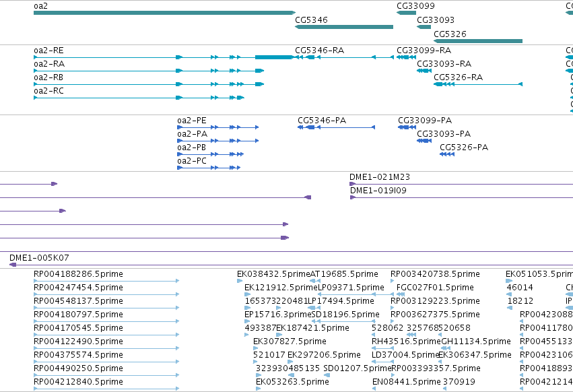Click the CG33099-RA transcript label

(424, 50)
